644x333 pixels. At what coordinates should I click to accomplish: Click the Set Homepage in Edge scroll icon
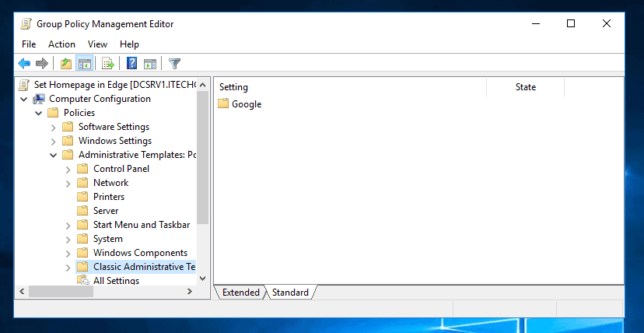pyautogui.click(x=24, y=85)
